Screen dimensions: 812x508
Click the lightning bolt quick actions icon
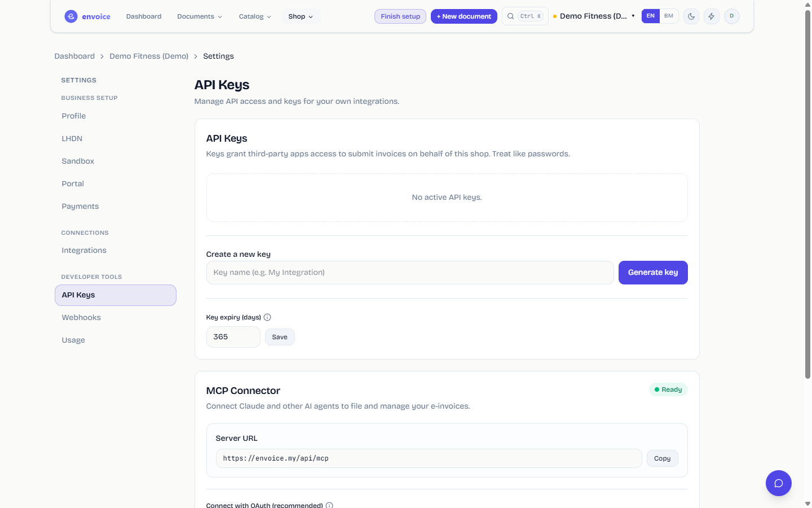click(x=712, y=16)
